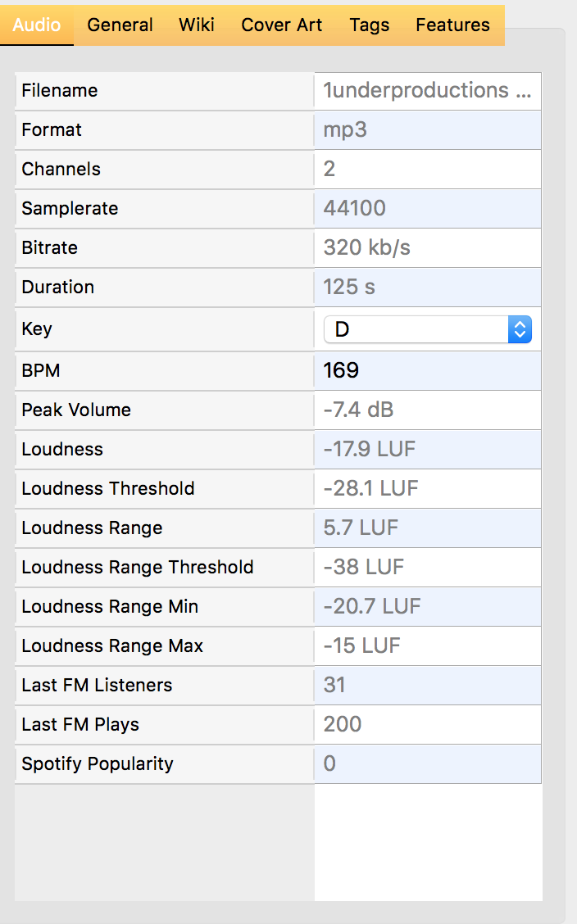The width and height of the screenshot is (577, 924).
Task: Select the Filename value field
Action: [428, 91]
